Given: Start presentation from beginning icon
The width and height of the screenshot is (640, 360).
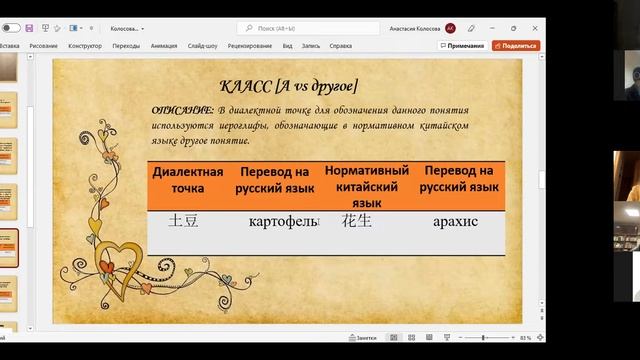Looking at the screenshot, I should (x=45, y=28).
